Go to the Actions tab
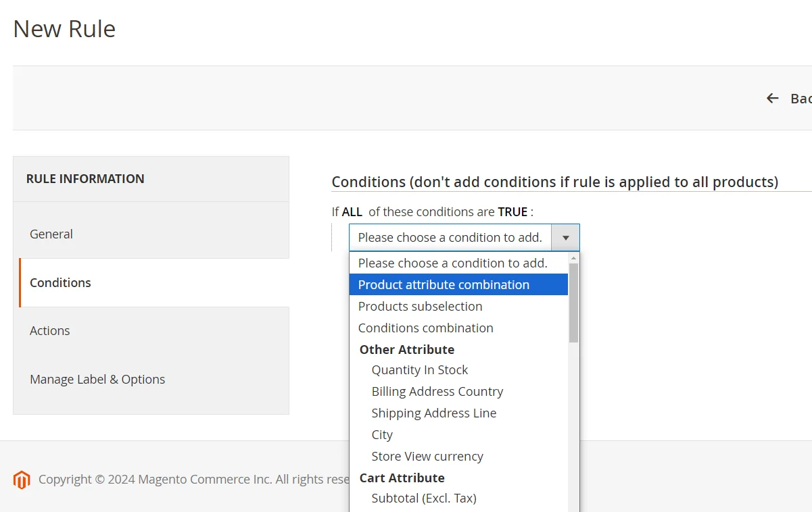Viewport: 812px width, 512px height. [50, 331]
